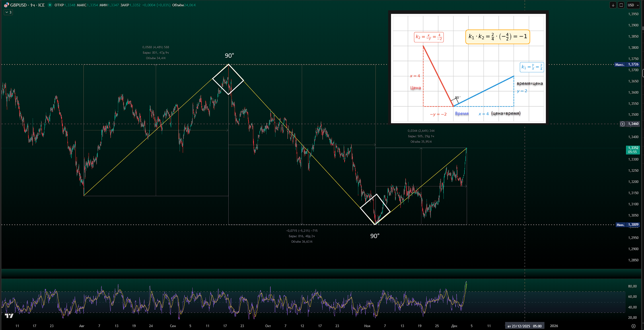Select the white diamond at the chart top
This screenshot has height=330, width=644.
pos(228,79)
